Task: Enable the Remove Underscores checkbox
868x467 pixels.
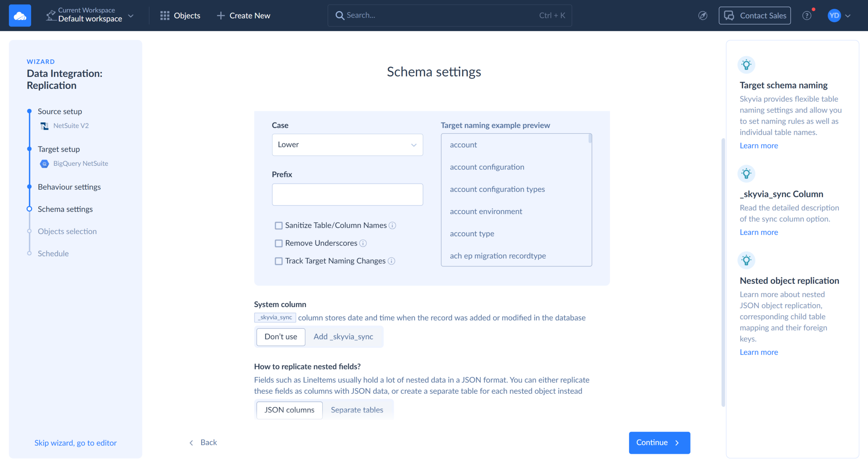Action: (x=278, y=243)
